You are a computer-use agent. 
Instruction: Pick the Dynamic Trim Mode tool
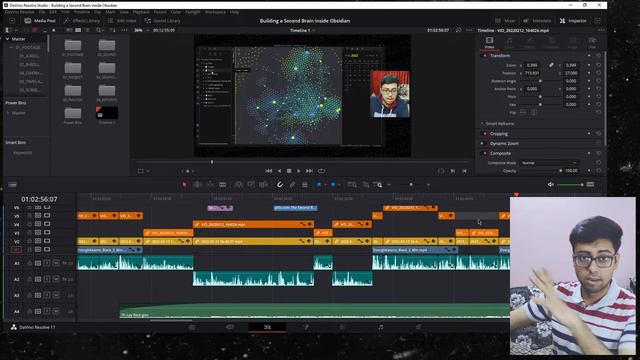point(210,184)
